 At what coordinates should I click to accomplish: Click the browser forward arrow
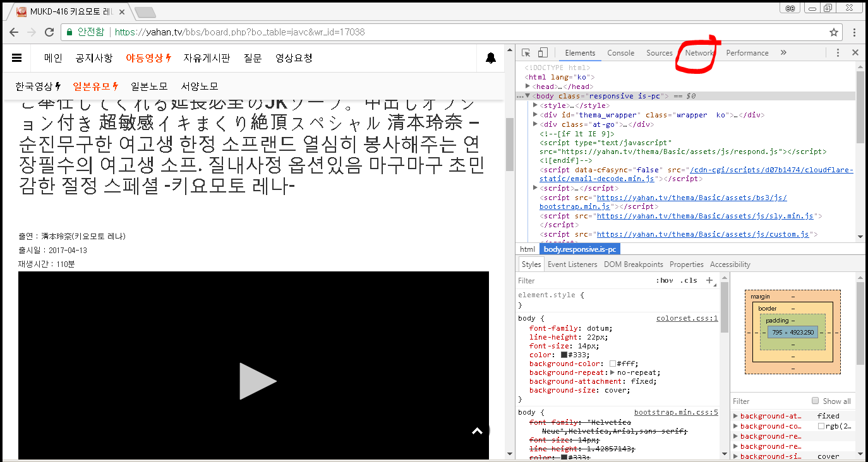click(32, 32)
